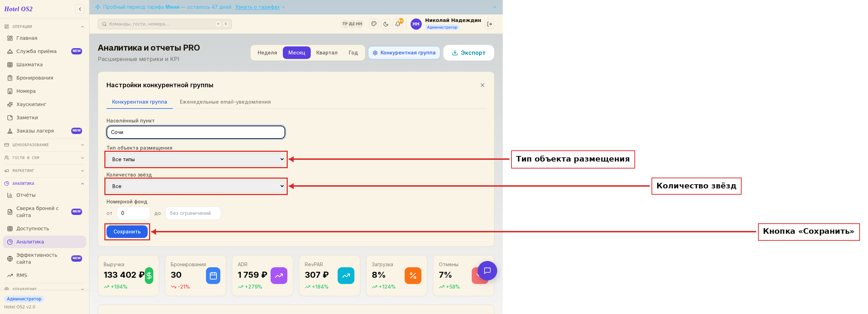Open the chat bubble widget
Screen dimensions: 868x314
487,271
